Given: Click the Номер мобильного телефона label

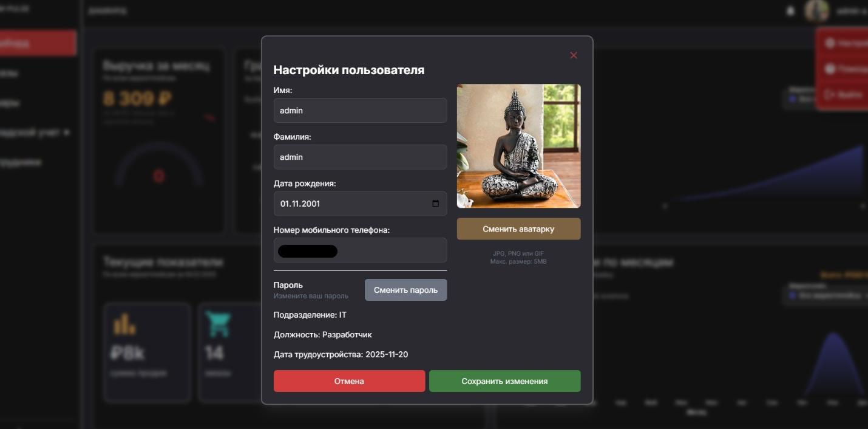Looking at the screenshot, I should click(x=331, y=230).
